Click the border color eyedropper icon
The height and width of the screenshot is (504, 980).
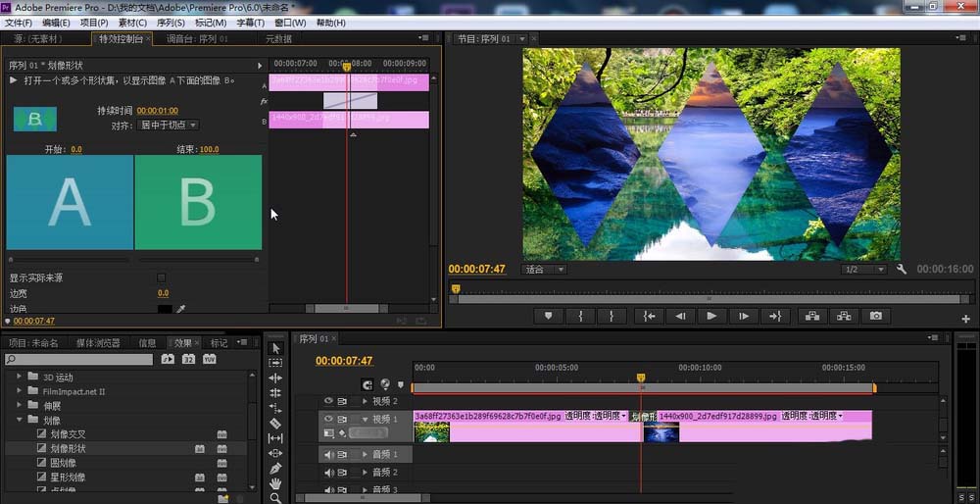coord(180,309)
